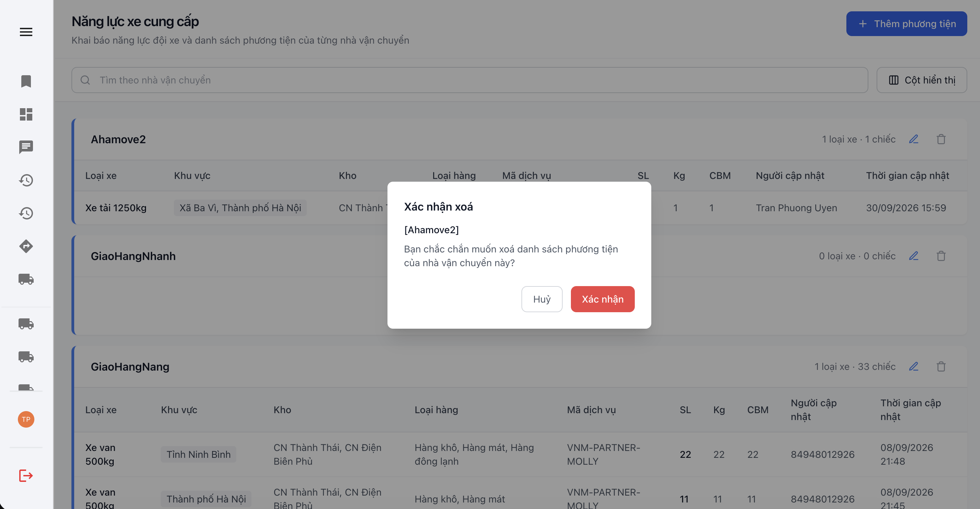Screen dimensions: 980x509
Task: Click the 1 loại xe · 33 chiếc summary
Action: tap(855, 366)
